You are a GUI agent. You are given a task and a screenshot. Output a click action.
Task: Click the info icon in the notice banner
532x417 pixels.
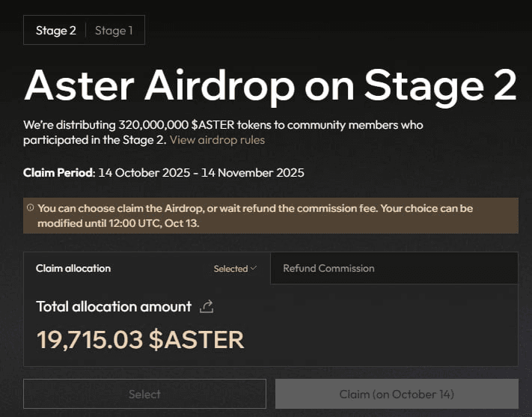30,208
